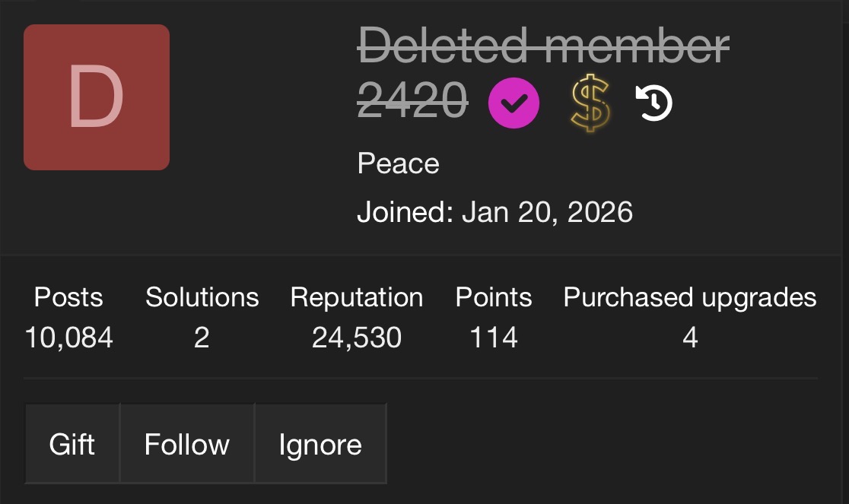
Task: View the Solutions count of 2
Action: pos(202,338)
